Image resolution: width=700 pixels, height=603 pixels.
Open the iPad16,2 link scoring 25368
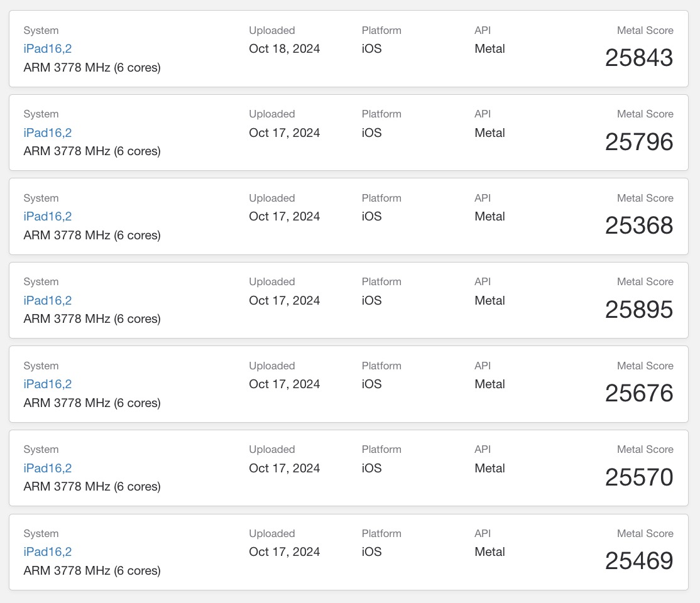click(48, 216)
